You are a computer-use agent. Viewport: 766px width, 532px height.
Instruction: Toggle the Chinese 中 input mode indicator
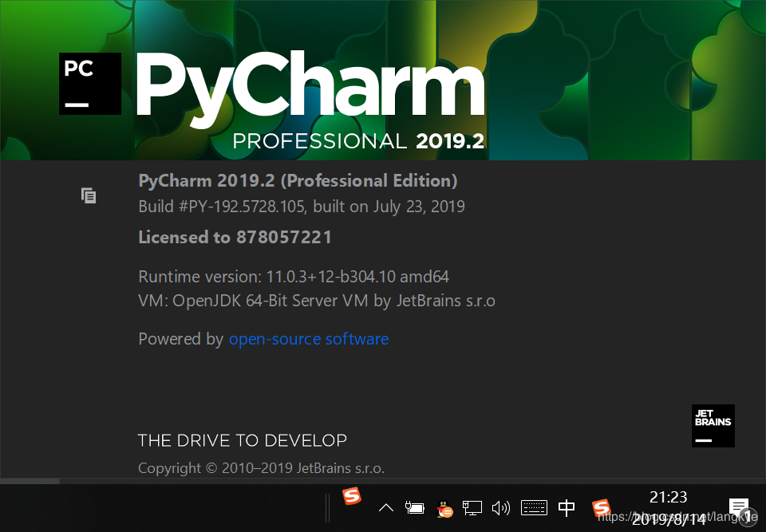tap(567, 508)
